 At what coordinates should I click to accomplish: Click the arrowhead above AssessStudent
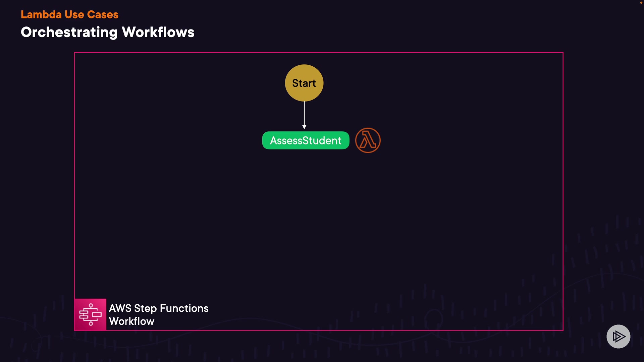(304, 127)
